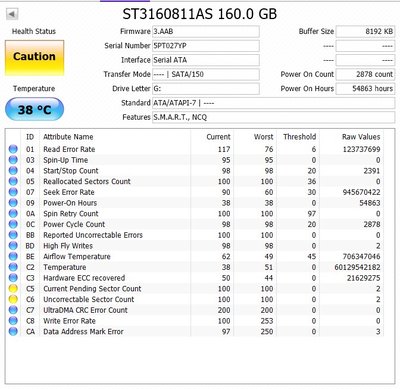Click the Threshold column header
This screenshot has height=389, width=400.
pos(299,137)
